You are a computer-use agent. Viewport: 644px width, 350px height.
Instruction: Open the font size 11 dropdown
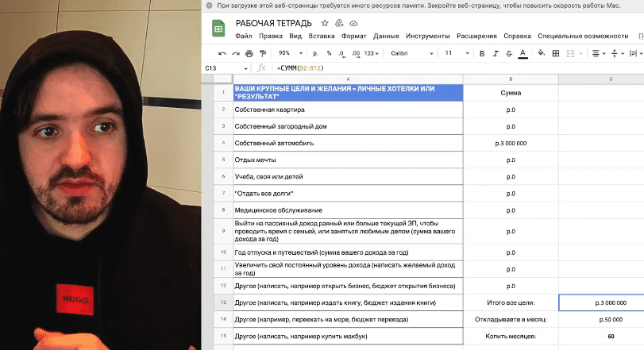coord(457,53)
